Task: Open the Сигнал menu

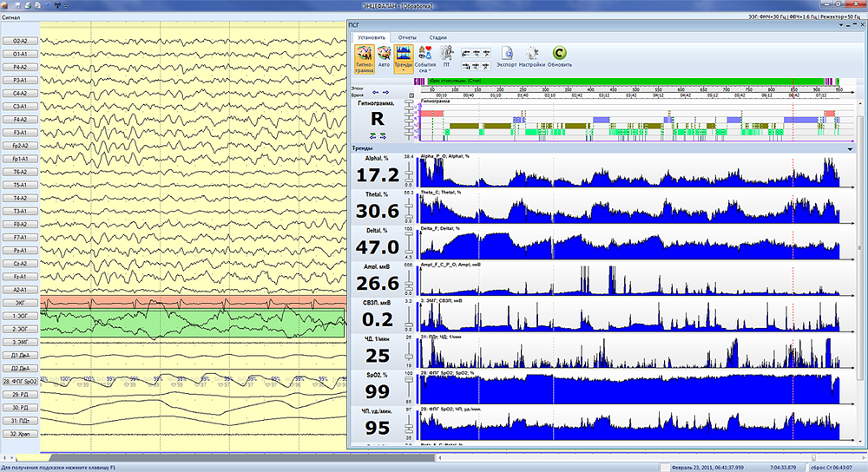Action: [x=11, y=17]
